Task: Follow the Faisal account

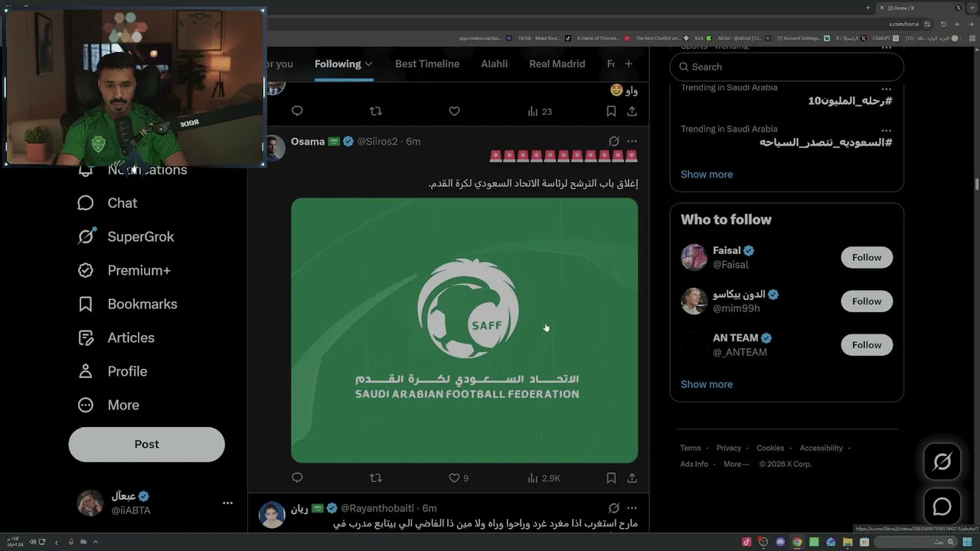Action: tap(867, 257)
